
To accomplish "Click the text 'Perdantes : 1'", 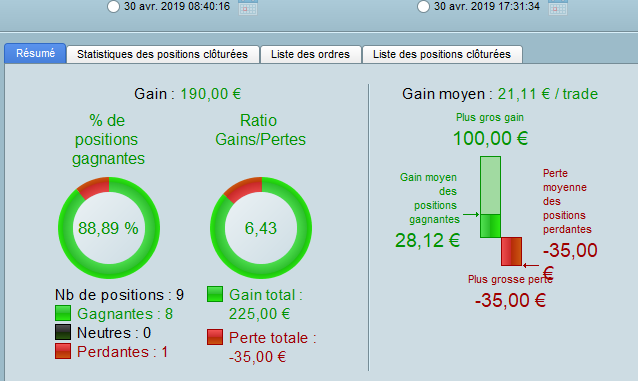I will point(122,352).
